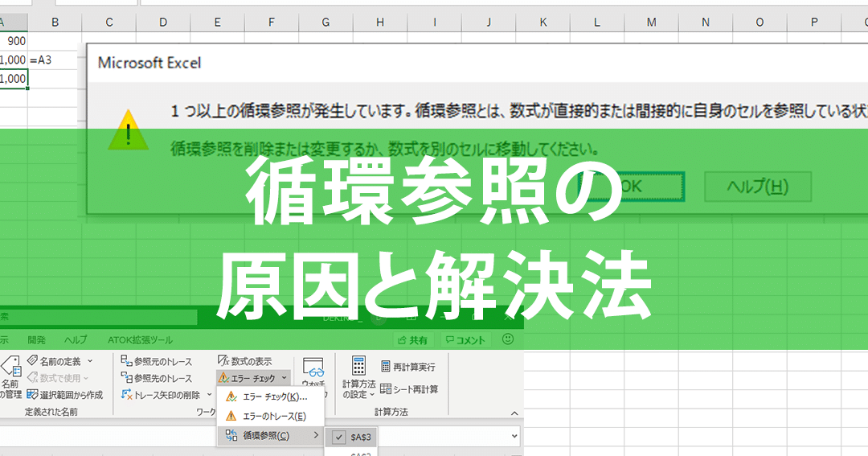Click the Calculate Sheet (シート再計算) icon
868x456 pixels.
click(x=386, y=389)
